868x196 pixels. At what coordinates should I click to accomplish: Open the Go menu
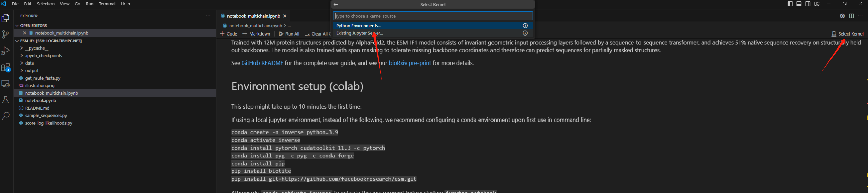[77, 4]
